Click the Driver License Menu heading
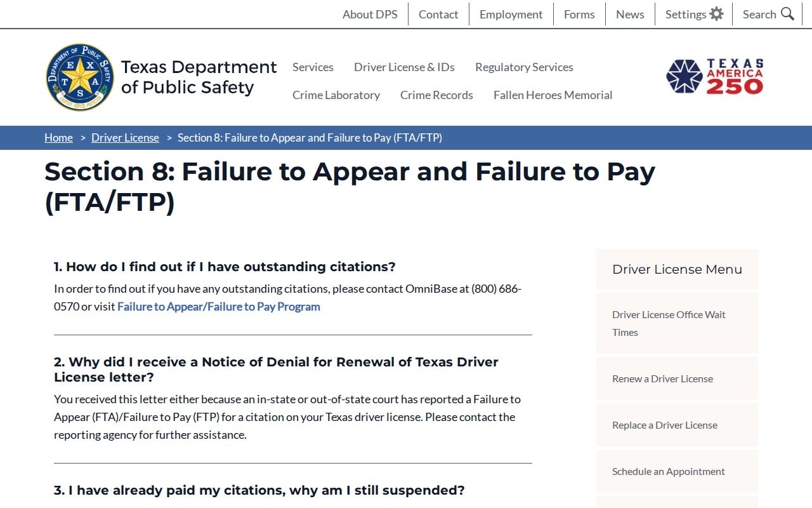Screen dimensions: 812x508 click(x=677, y=269)
